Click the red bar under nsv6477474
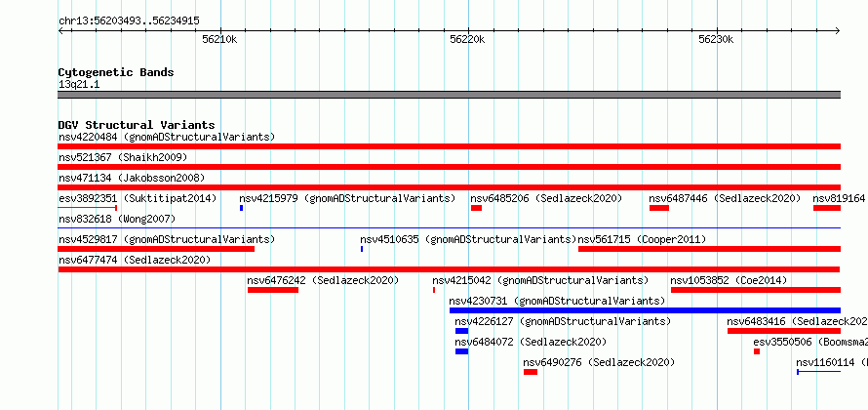Screen dimensions: 868x410 [x=449, y=269]
